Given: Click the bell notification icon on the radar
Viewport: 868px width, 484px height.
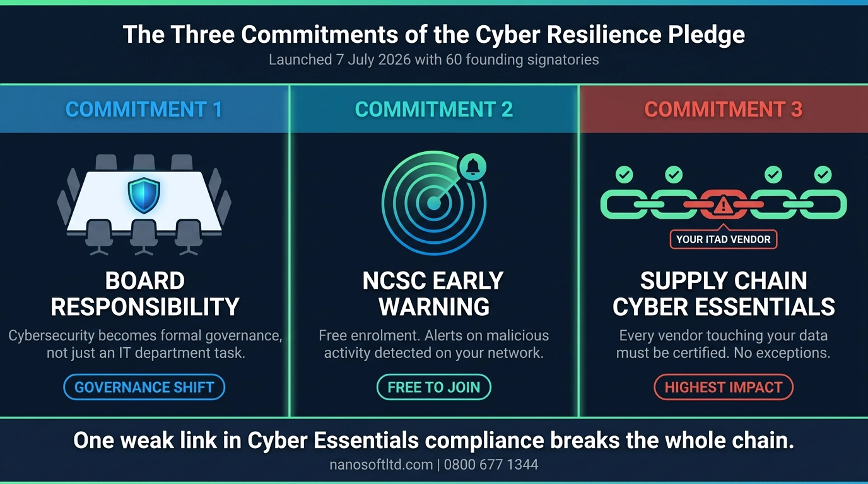Looking at the screenshot, I should click(472, 167).
